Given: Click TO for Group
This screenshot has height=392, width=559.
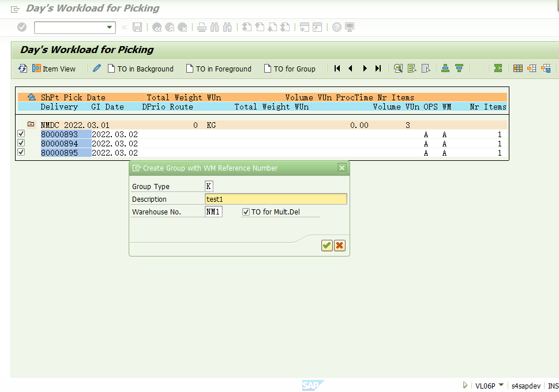Looking at the screenshot, I should pyautogui.click(x=290, y=68).
